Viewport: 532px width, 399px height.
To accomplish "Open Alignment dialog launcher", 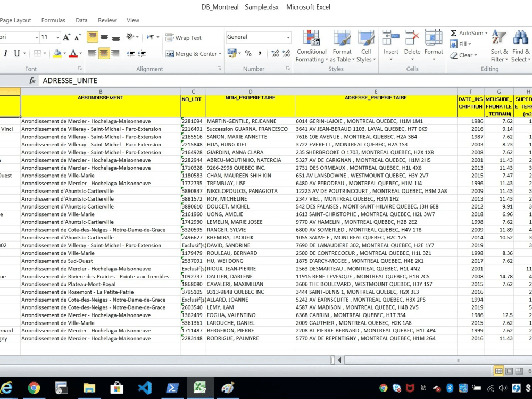I will click(219, 69).
